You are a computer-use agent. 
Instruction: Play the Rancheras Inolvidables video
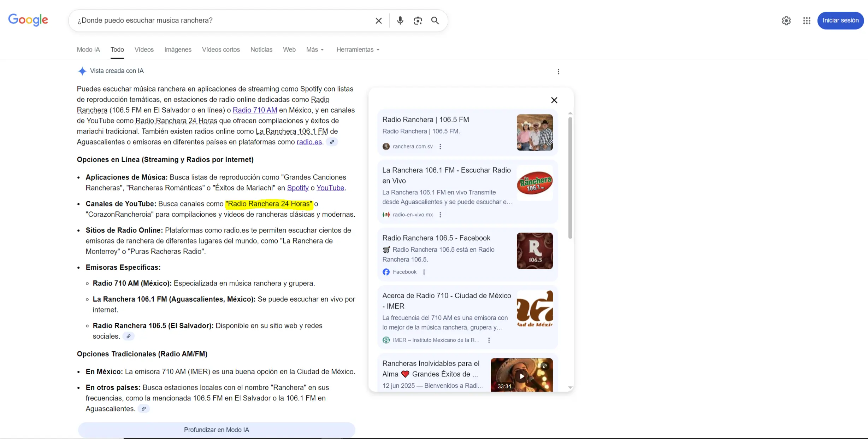pyautogui.click(x=522, y=376)
